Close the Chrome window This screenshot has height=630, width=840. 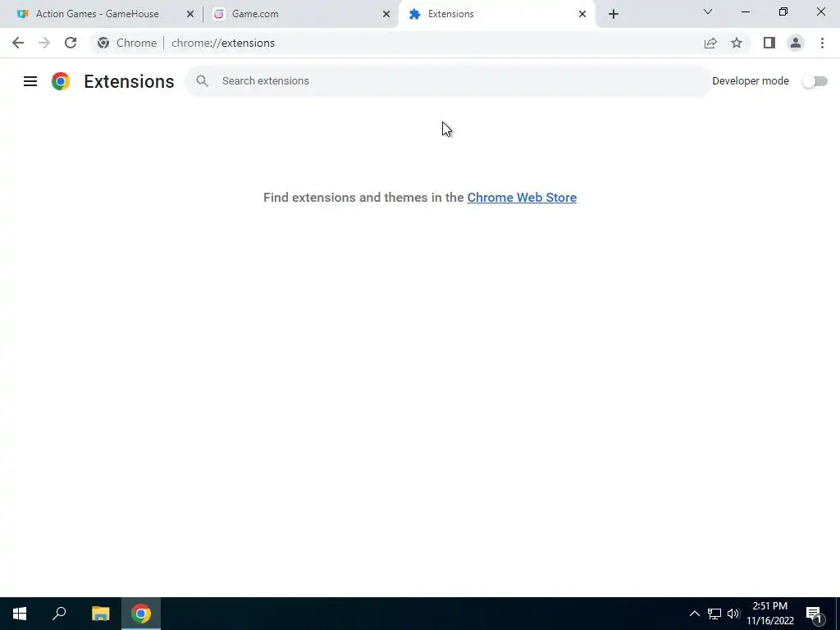tap(820, 11)
